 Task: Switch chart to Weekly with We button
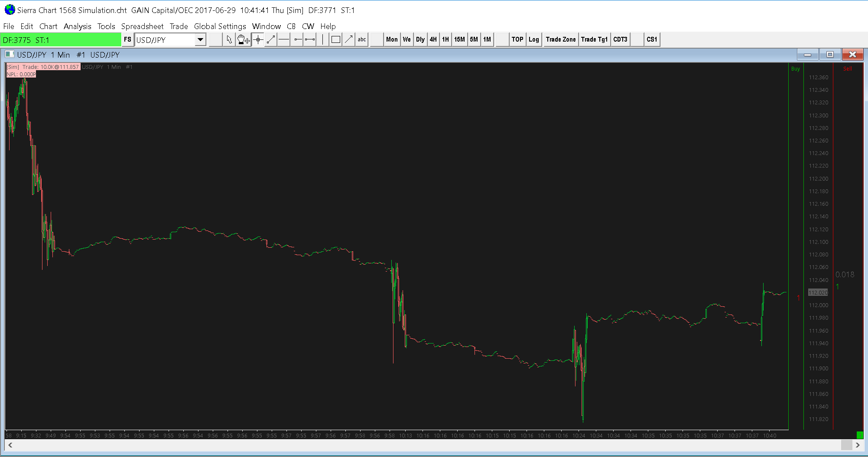click(x=406, y=40)
